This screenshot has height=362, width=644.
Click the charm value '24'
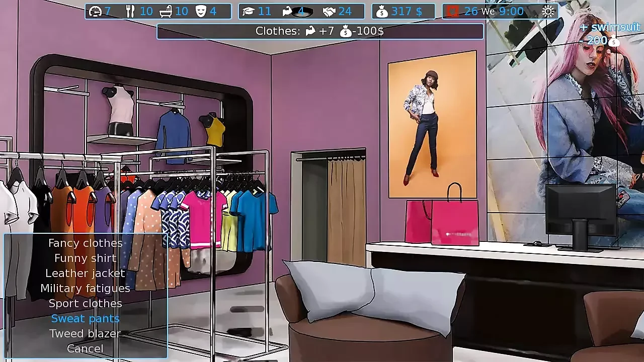(345, 11)
